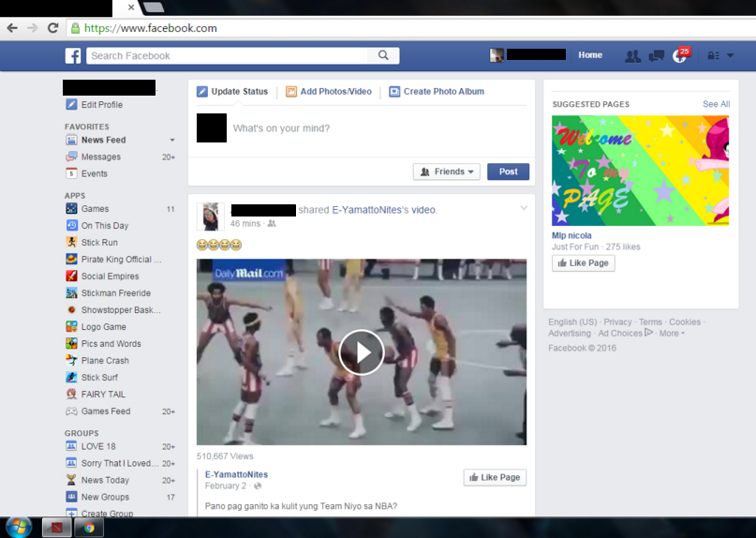The width and height of the screenshot is (756, 538).
Task: Click the FAIRY TAIL app icon
Action: (x=71, y=395)
